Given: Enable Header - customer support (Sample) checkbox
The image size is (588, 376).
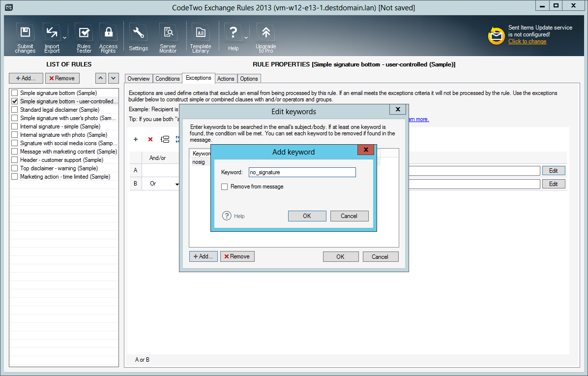Looking at the screenshot, I should tap(15, 160).
